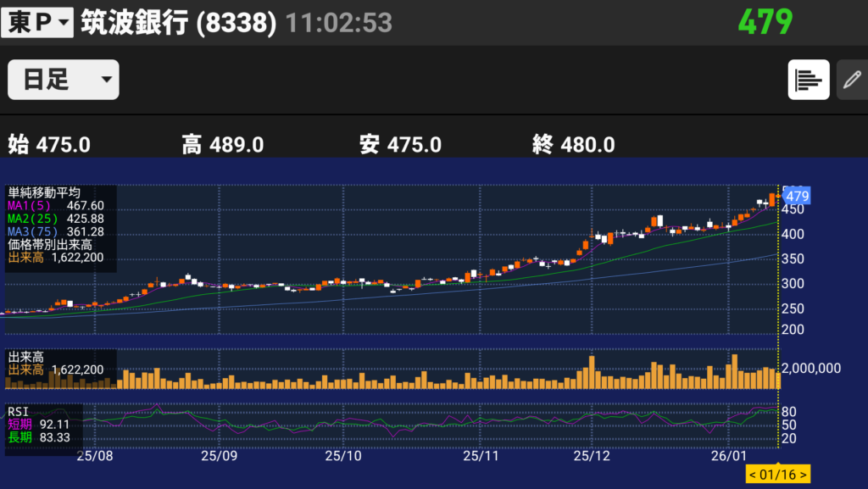
Task: Select the MA1(5) legend entry
Action: pyautogui.click(x=56, y=205)
